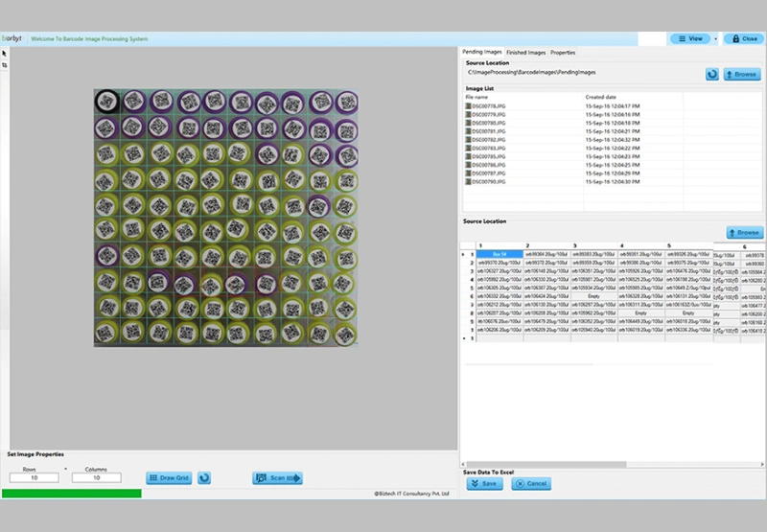Screen dimensions: 767x532
Task: Click the scrollbar right arrow under grid
Action: (x=762, y=464)
